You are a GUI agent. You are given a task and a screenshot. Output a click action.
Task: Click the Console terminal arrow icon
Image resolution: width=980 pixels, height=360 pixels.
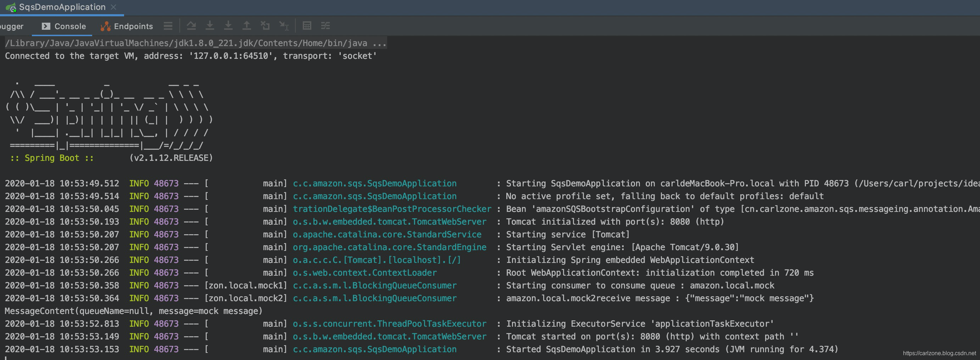pos(46,26)
